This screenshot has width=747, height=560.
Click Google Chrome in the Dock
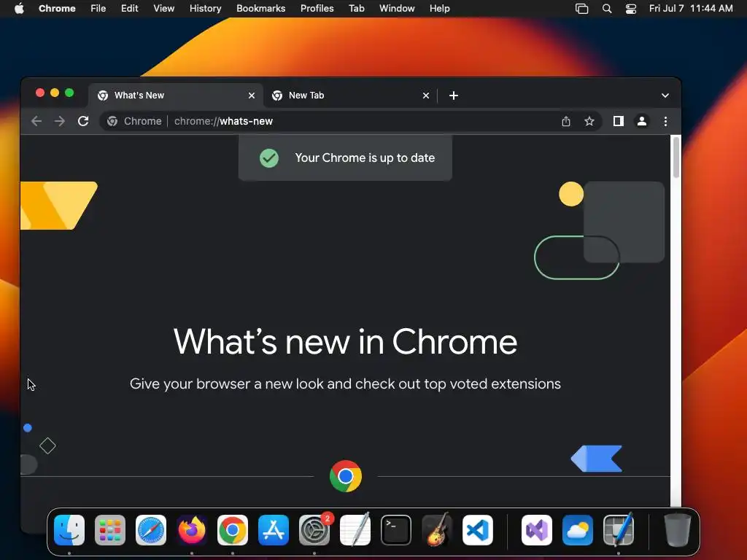[233, 530]
